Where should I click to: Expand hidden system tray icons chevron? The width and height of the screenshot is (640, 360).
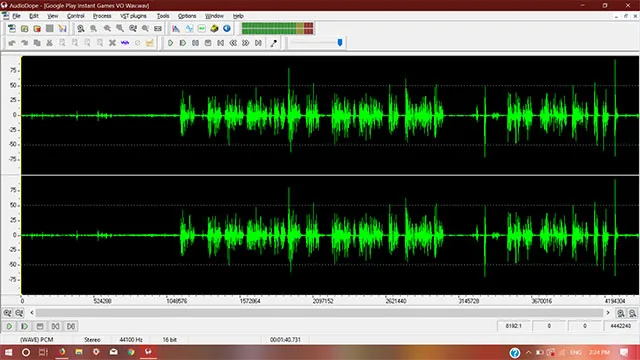coord(529,352)
